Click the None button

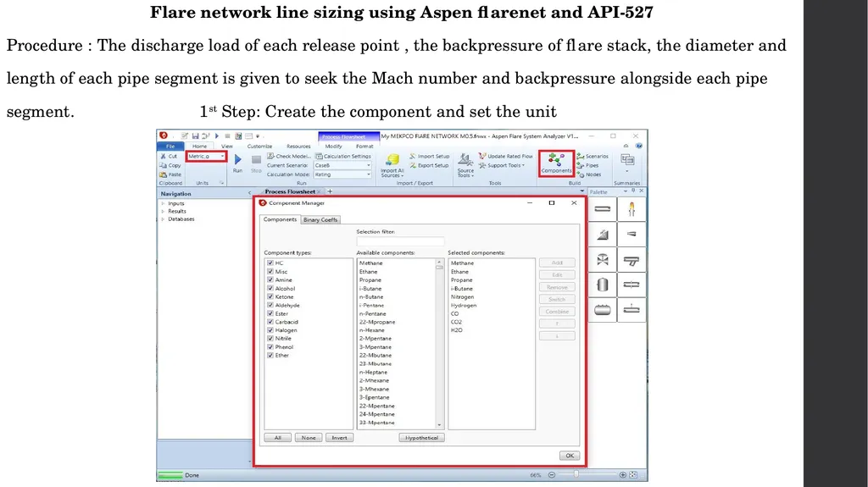tap(309, 438)
